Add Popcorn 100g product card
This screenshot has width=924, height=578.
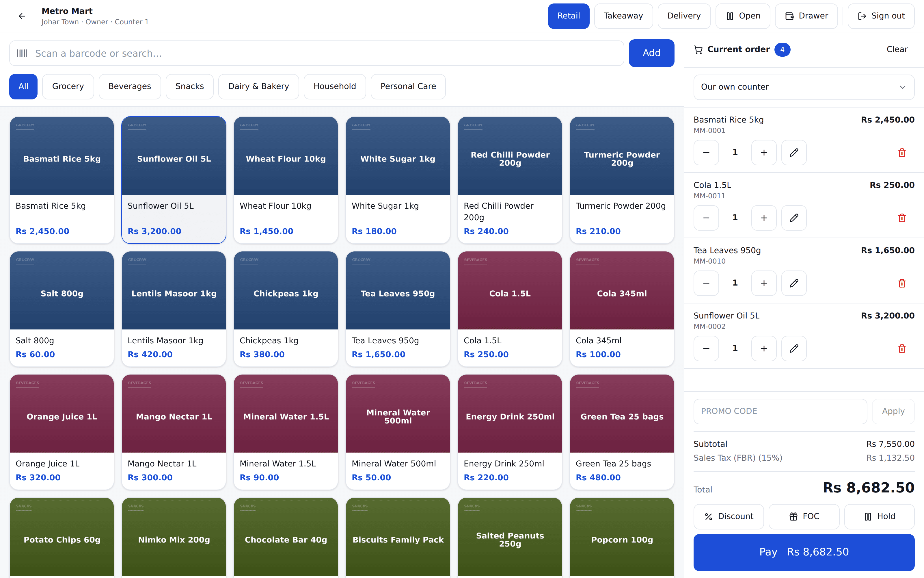[x=622, y=538]
